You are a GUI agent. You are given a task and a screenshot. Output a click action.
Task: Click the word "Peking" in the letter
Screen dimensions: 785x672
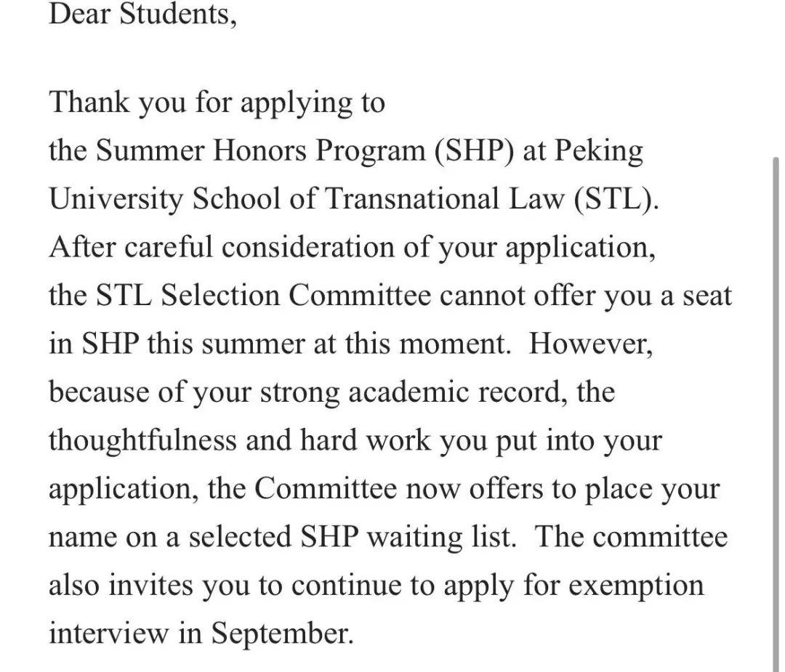[599, 151]
